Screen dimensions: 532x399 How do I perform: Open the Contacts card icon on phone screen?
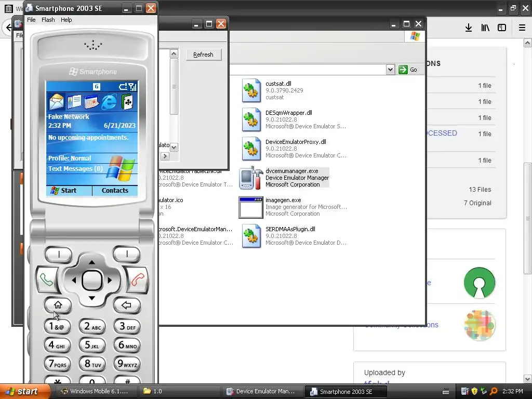click(x=74, y=101)
